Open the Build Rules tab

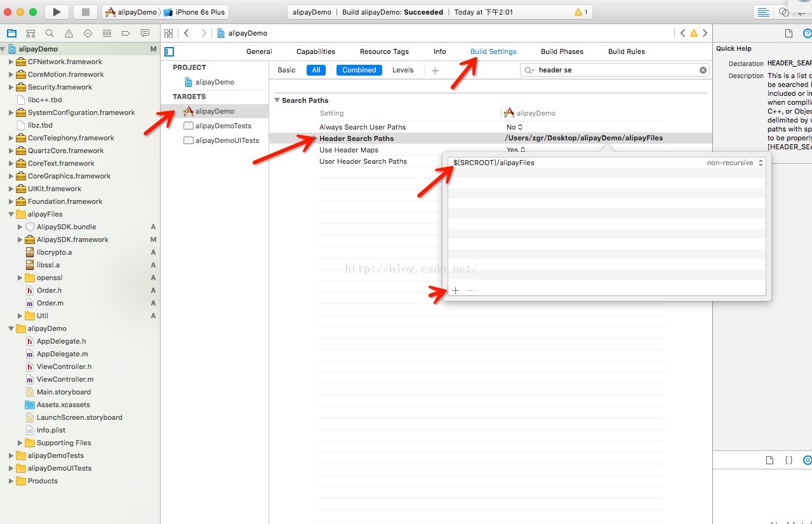[627, 51]
